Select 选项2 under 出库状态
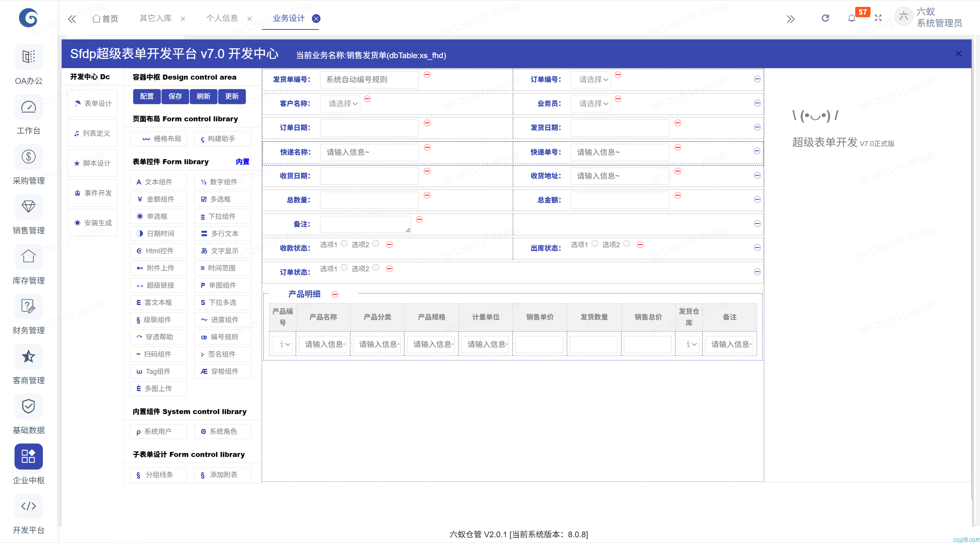980x543 pixels. [626, 243]
